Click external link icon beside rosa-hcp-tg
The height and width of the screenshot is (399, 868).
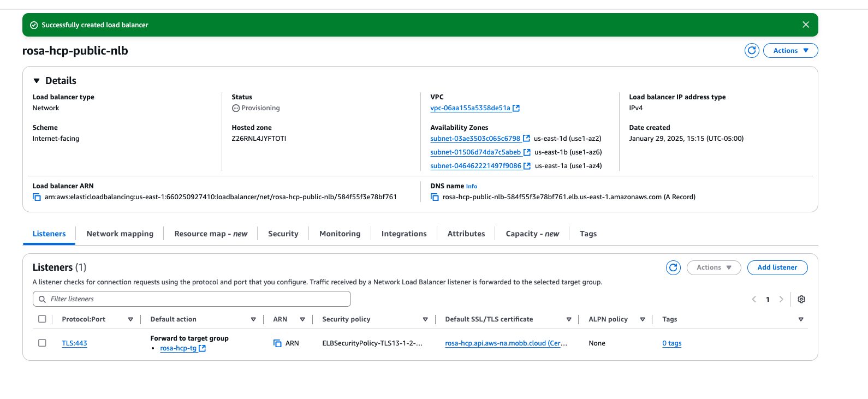[x=202, y=348]
